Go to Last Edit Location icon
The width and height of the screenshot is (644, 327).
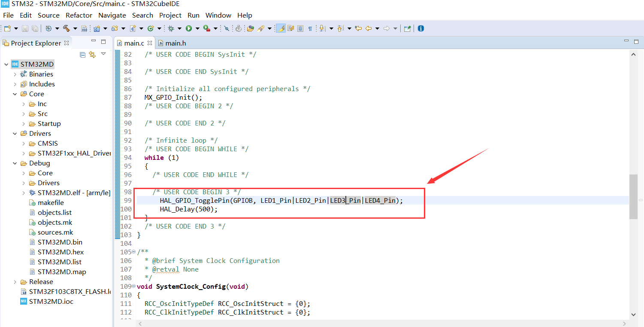click(x=358, y=28)
